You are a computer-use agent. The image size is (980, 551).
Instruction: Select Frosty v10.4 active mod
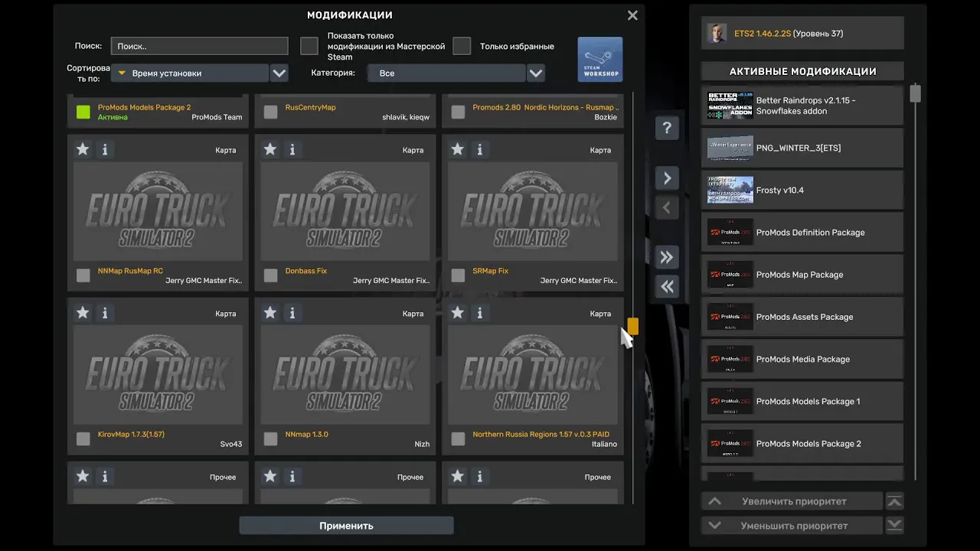pyautogui.click(x=802, y=190)
